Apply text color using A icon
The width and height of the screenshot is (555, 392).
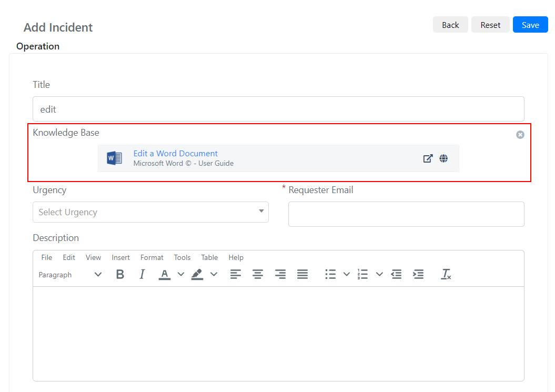pyautogui.click(x=164, y=275)
